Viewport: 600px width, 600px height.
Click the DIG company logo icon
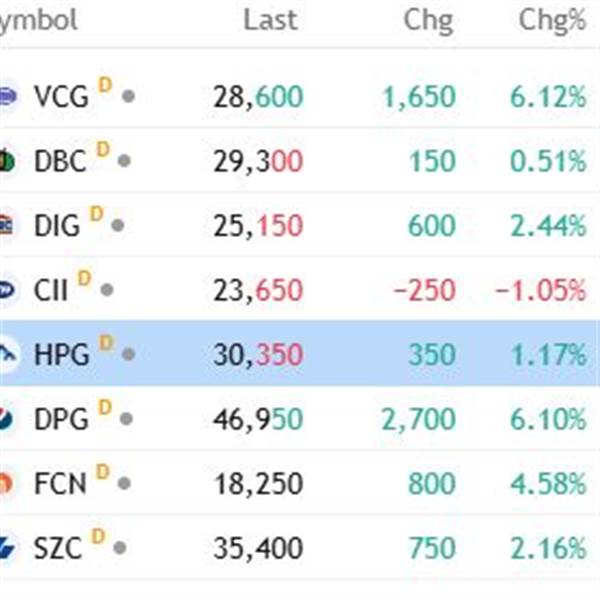click(6, 226)
